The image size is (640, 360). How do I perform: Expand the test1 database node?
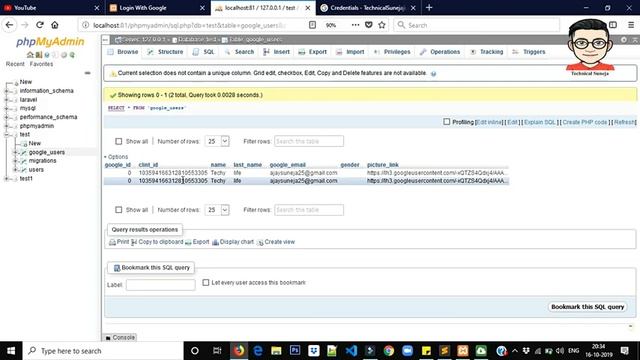[x=6, y=179]
